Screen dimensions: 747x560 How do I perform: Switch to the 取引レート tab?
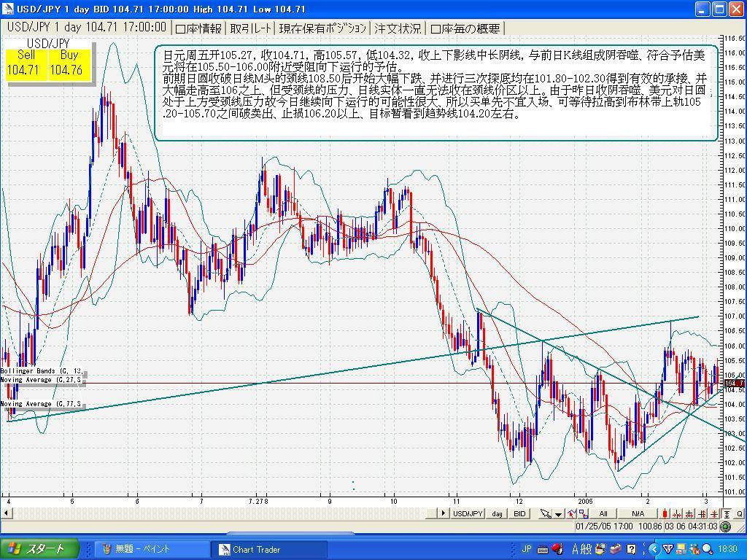pyautogui.click(x=251, y=28)
